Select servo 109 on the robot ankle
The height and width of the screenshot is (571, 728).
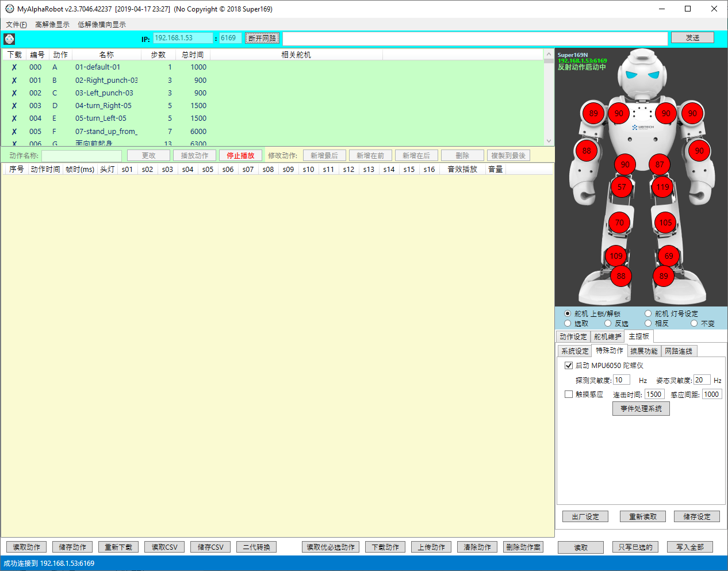click(x=616, y=256)
